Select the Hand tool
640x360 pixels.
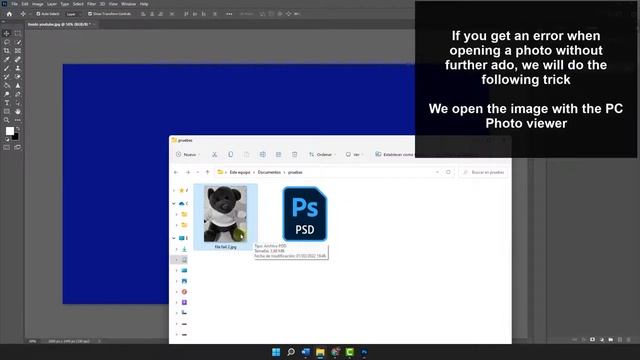[18, 111]
